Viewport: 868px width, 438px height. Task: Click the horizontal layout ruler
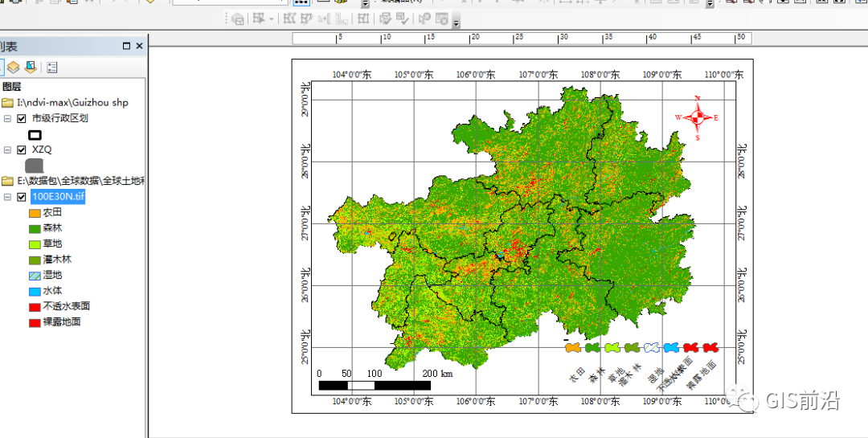coord(522,39)
